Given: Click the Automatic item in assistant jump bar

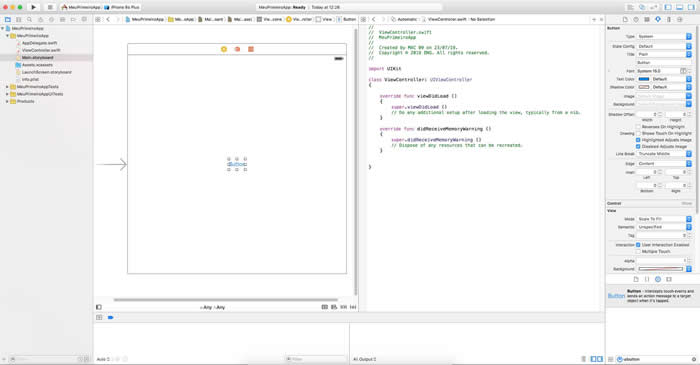Looking at the screenshot, I should pyautogui.click(x=404, y=20).
